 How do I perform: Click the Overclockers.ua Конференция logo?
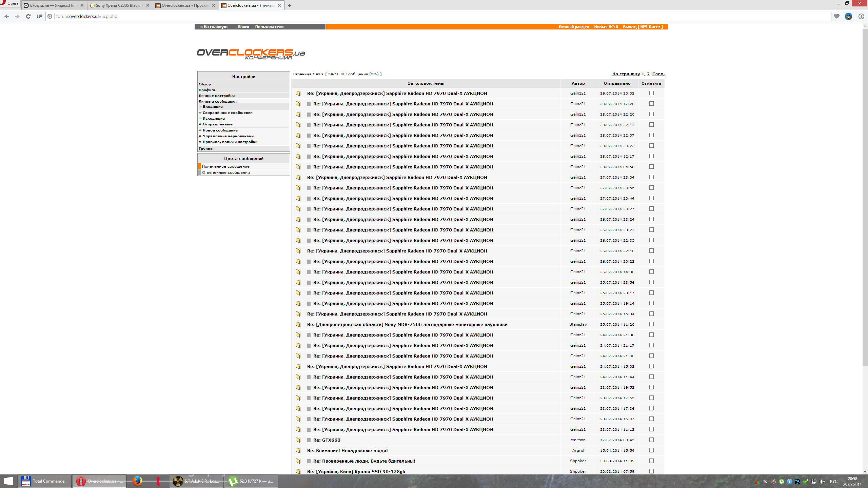(251, 54)
